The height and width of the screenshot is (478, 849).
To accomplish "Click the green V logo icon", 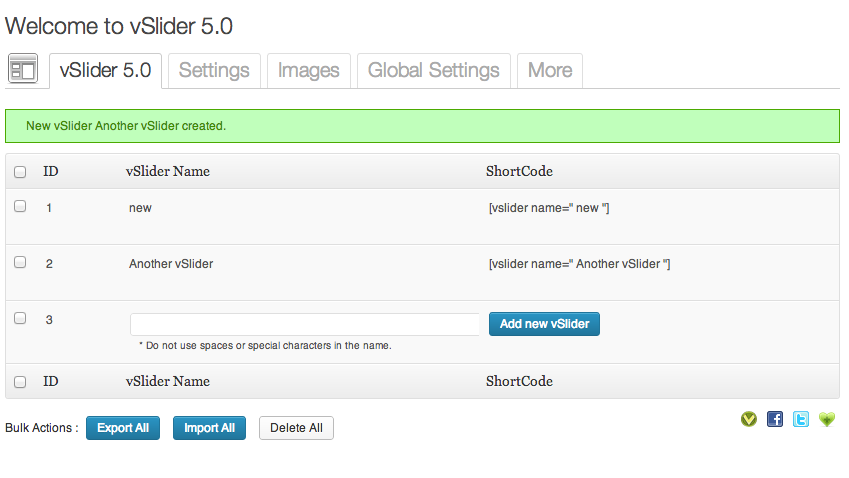I will click(749, 419).
